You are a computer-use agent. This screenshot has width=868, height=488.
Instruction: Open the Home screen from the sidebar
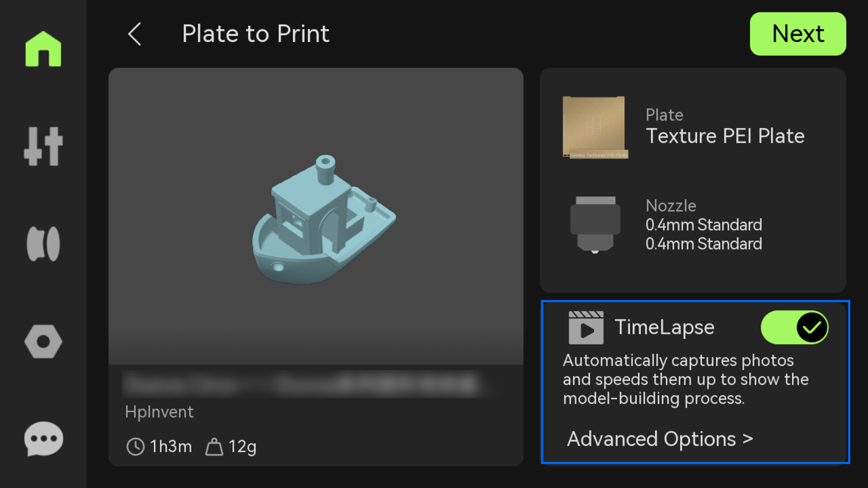(x=43, y=49)
